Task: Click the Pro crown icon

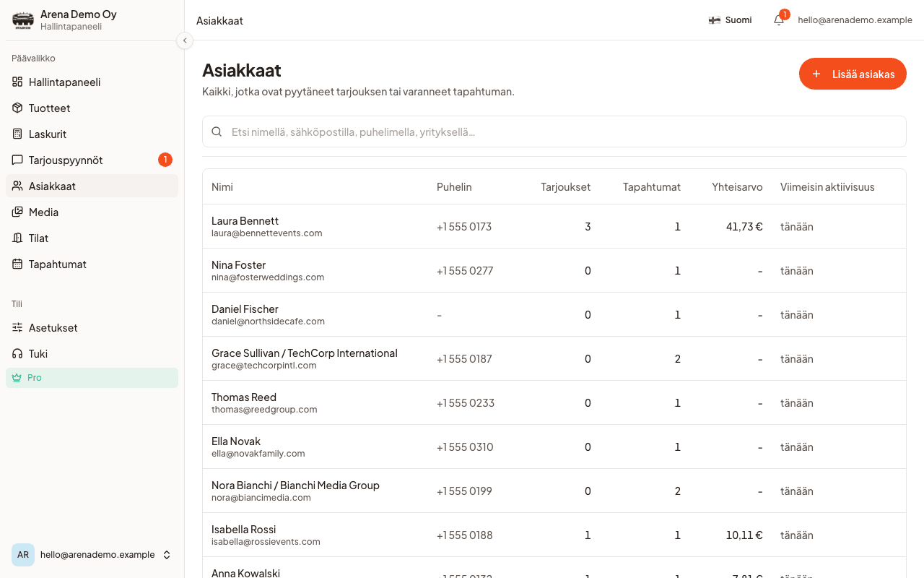Action: pos(17,378)
